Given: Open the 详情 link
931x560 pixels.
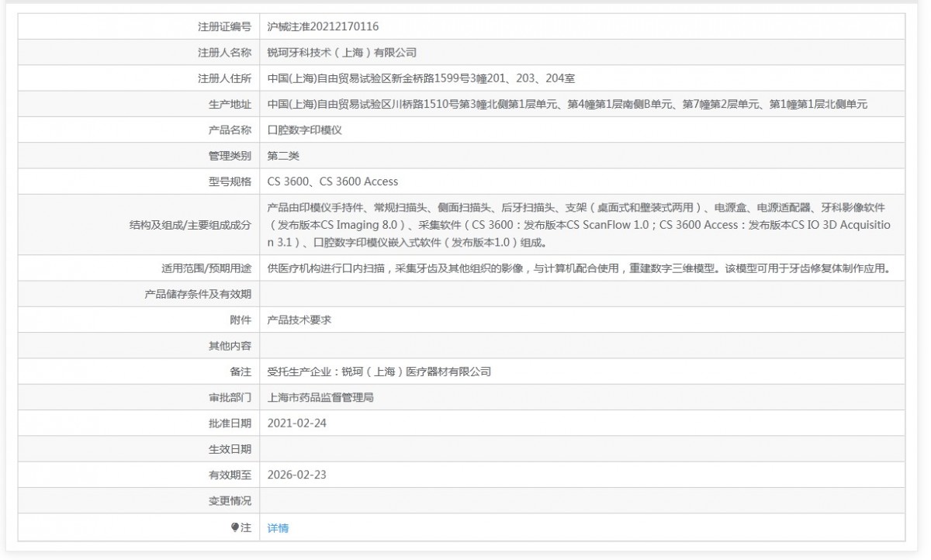Looking at the screenshot, I should coord(278,527).
